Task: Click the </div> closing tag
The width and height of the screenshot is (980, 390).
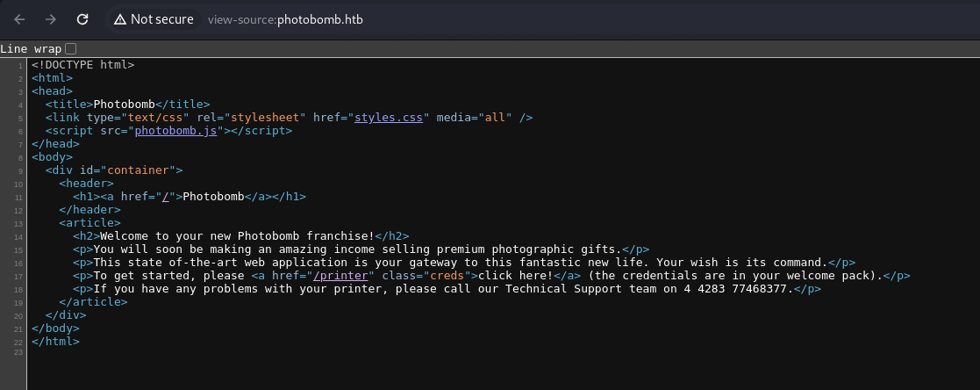Action: point(66,314)
